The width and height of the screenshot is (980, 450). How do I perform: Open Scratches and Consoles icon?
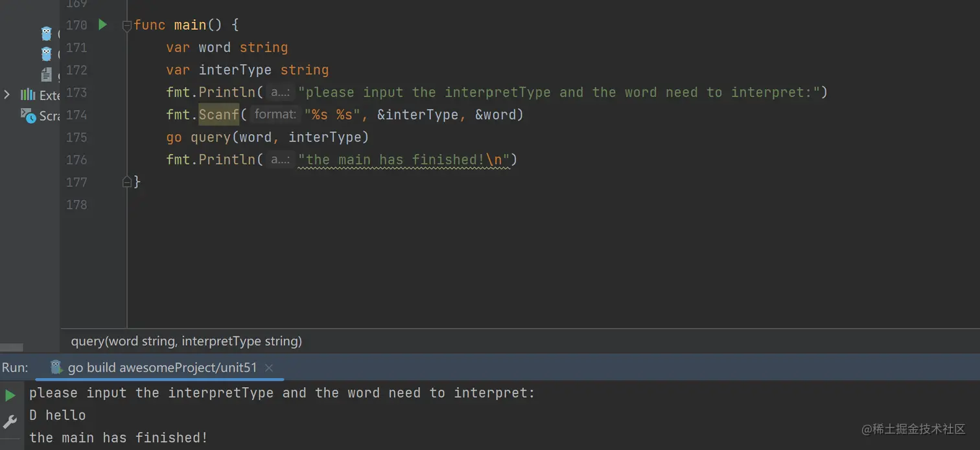28,115
